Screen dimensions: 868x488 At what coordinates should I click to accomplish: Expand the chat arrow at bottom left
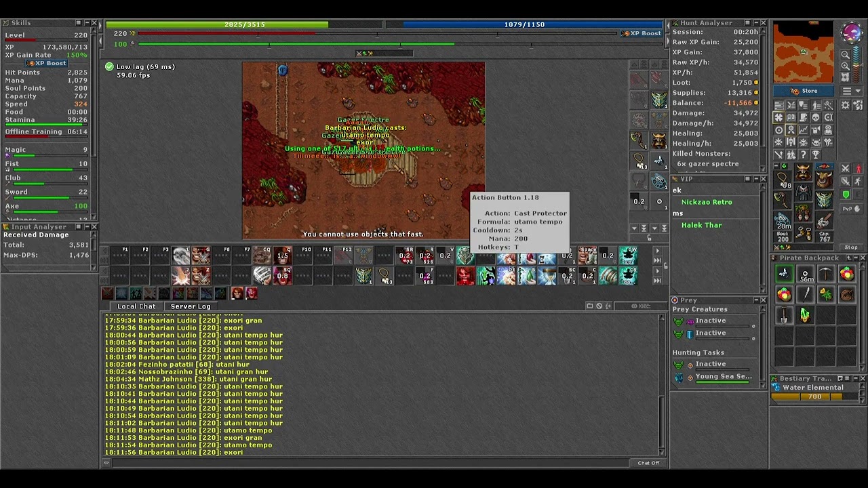point(106,463)
